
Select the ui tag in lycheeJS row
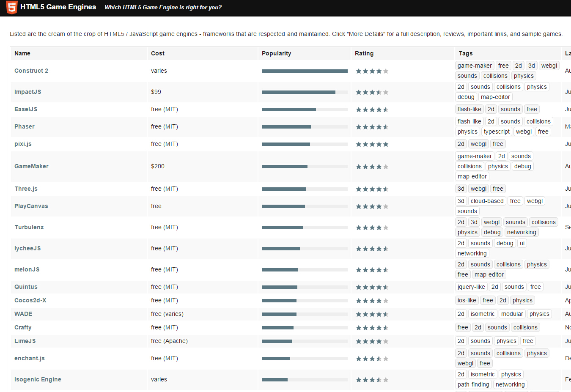(x=522, y=243)
